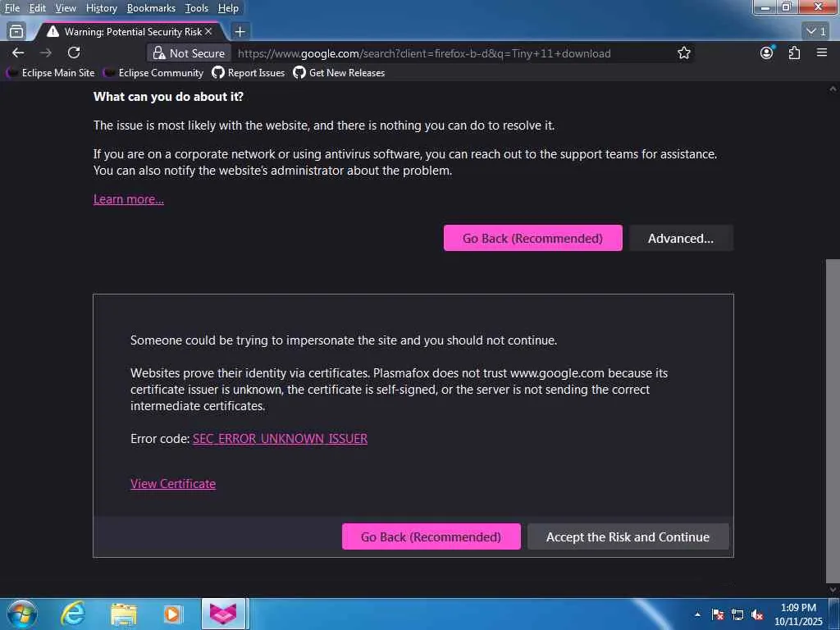Launch Internet Explorer from the taskbar

(73, 614)
